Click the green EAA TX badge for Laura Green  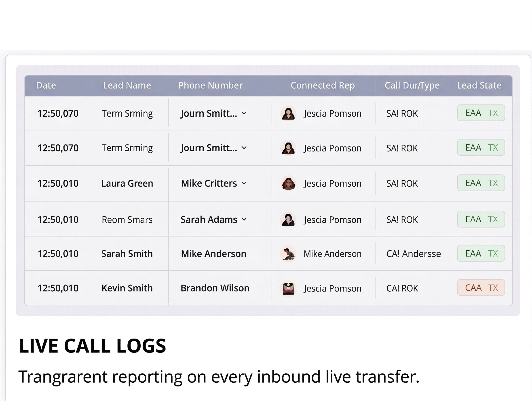481,183
